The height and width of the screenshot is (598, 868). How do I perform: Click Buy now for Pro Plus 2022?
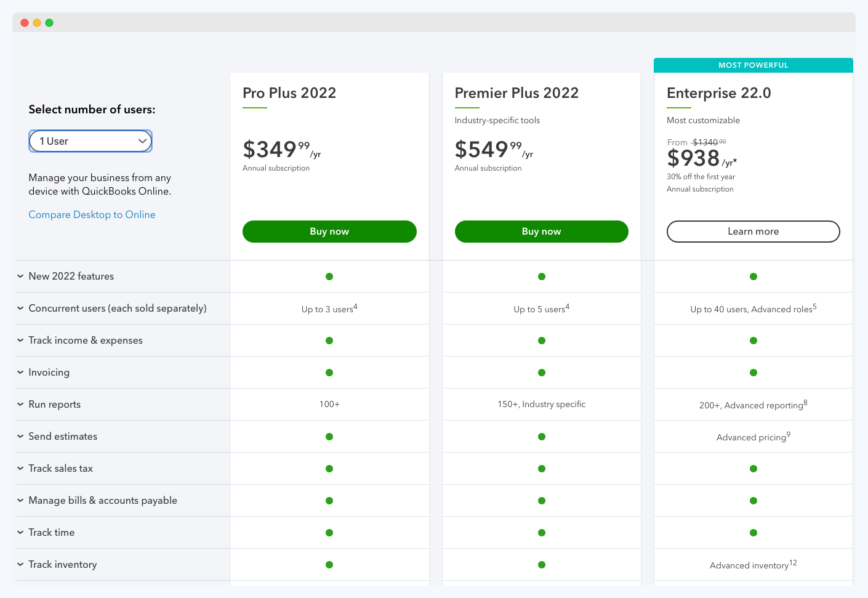click(329, 232)
